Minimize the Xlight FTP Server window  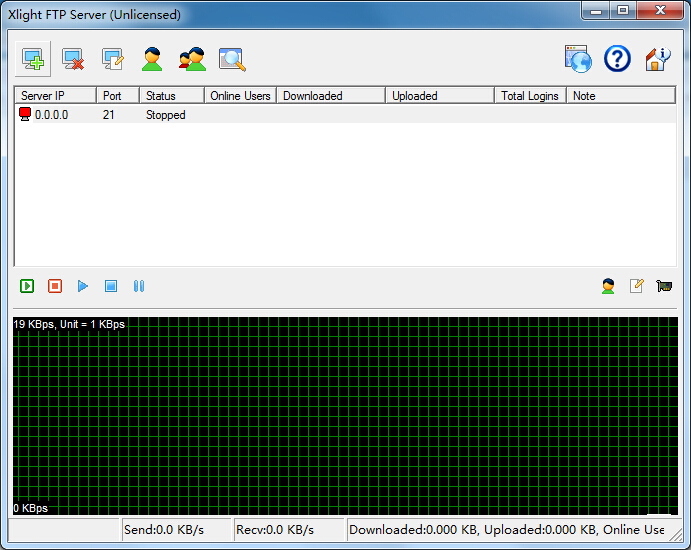596,11
